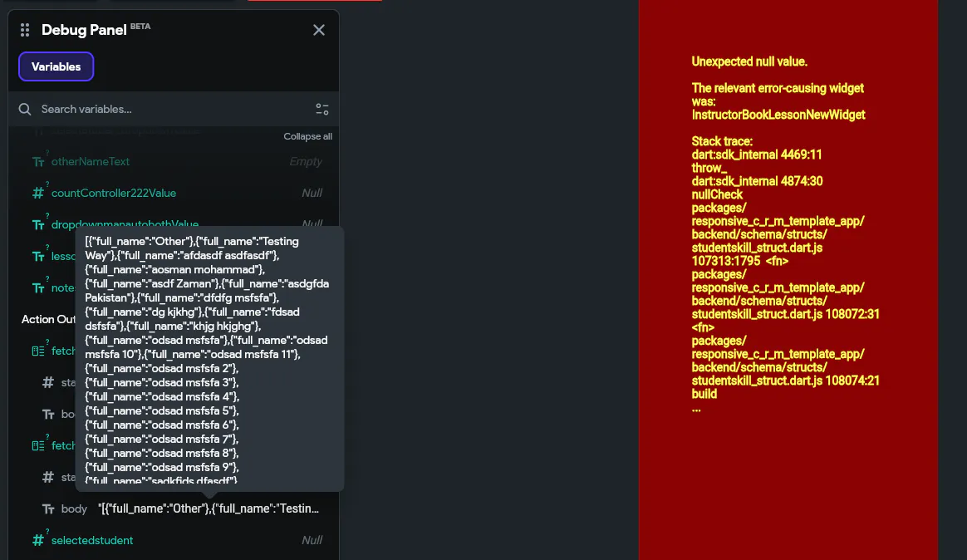Screen dimensions: 967x560
Task: Click the second fetch action output icon
Action: [x=38, y=445]
